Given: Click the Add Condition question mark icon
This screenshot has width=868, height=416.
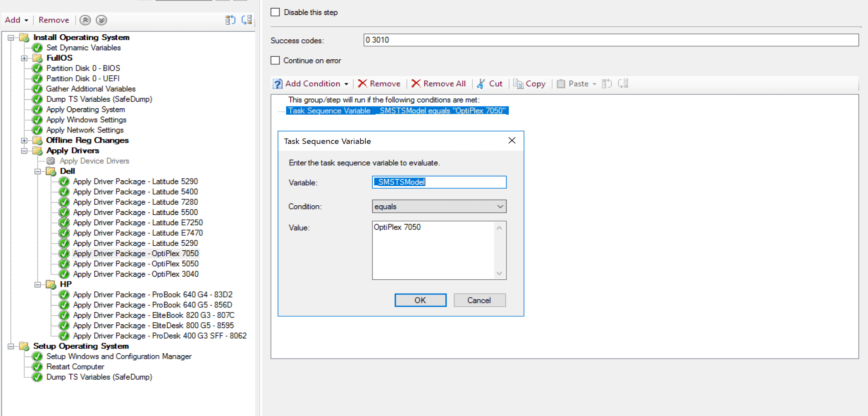Looking at the screenshot, I should click(277, 84).
